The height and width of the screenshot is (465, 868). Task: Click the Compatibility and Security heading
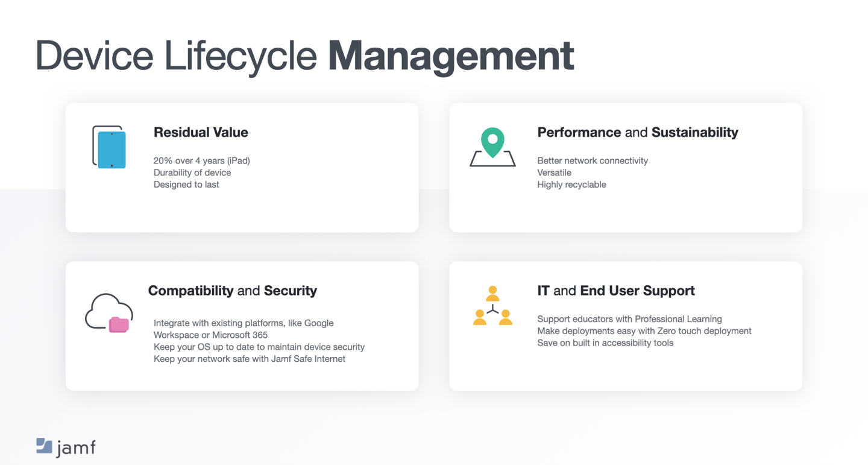click(x=232, y=291)
